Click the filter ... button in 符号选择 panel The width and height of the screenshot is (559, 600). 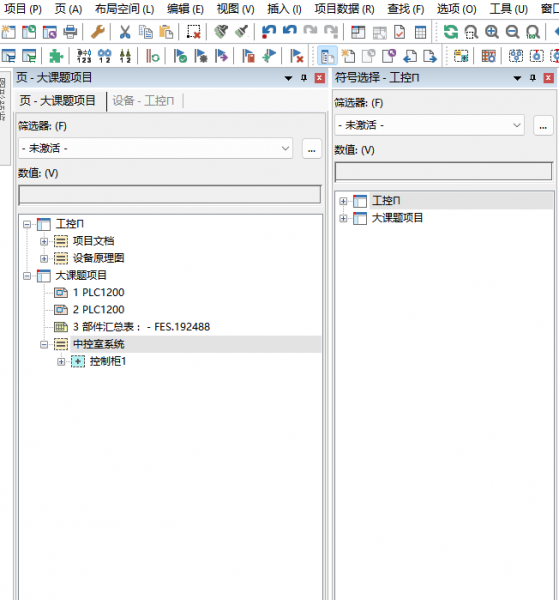pyautogui.click(x=543, y=125)
